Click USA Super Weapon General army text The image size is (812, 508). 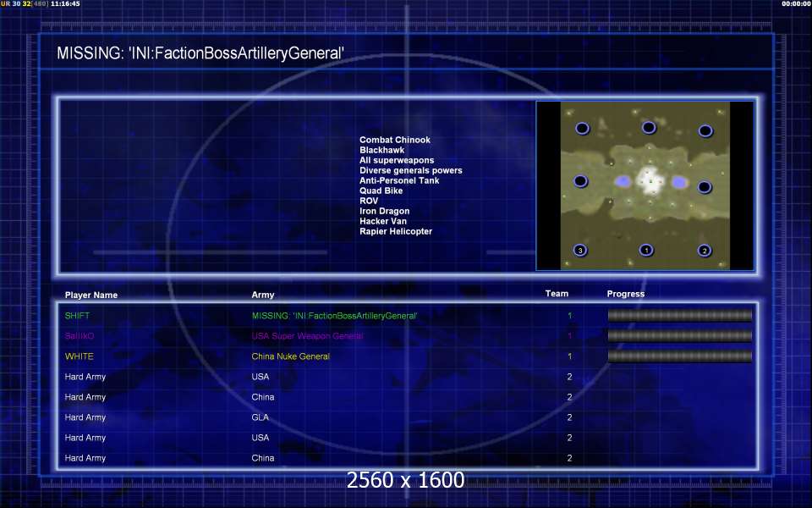307,336
